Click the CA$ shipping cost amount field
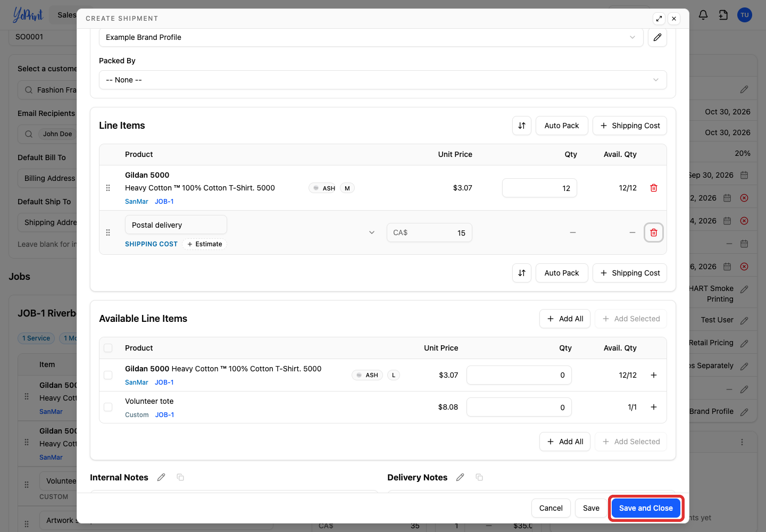 429,232
